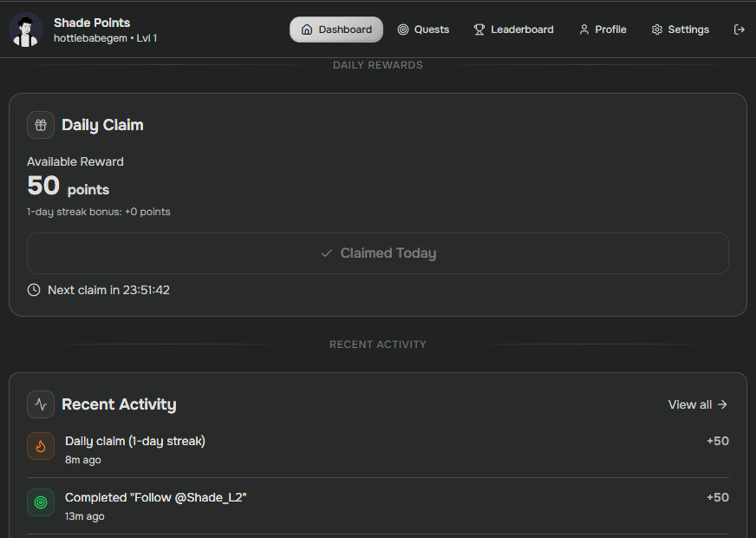Click the '50 points' reward amount
The width and height of the screenshot is (756, 538).
(x=68, y=186)
